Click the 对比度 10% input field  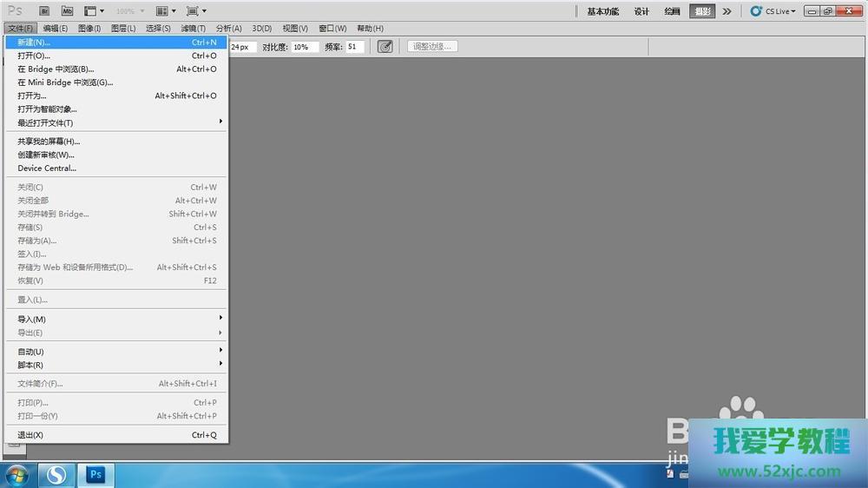click(305, 47)
